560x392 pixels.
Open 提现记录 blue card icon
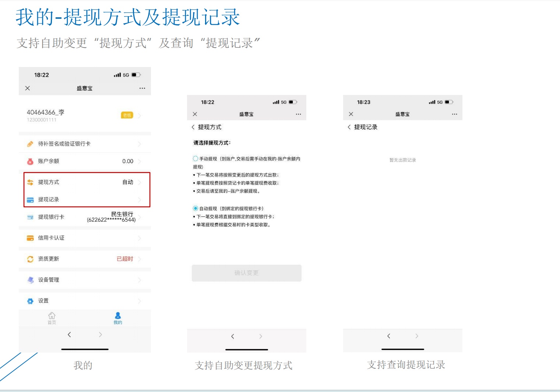[x=30, y=199]
